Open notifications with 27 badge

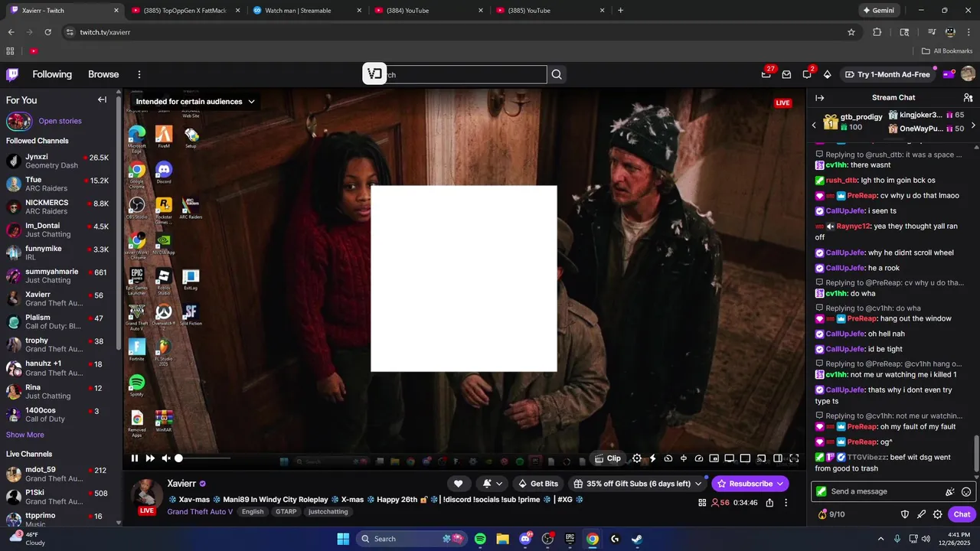point(766,74)
